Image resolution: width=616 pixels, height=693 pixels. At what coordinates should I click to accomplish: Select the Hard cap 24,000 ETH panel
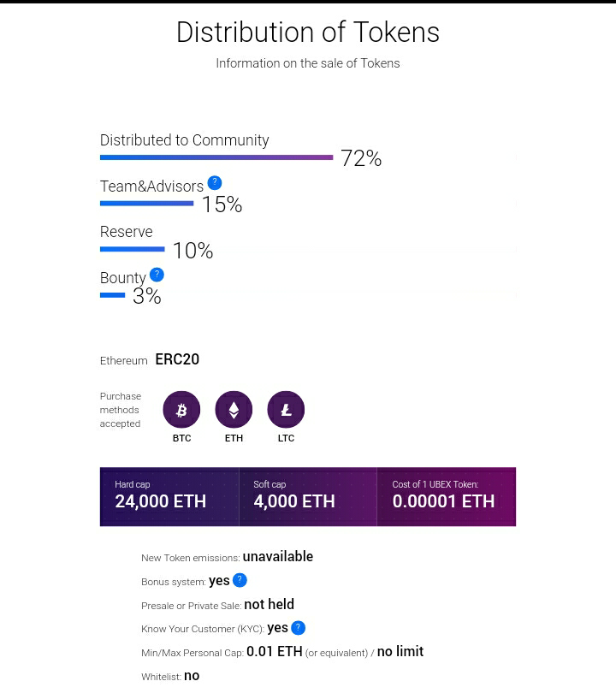(x=169, y=496)
